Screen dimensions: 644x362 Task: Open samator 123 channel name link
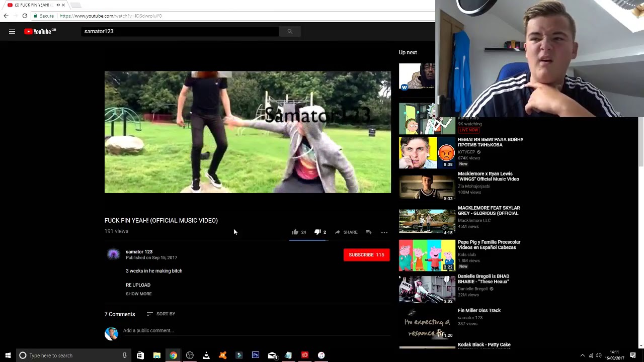(x=139, y=252)
